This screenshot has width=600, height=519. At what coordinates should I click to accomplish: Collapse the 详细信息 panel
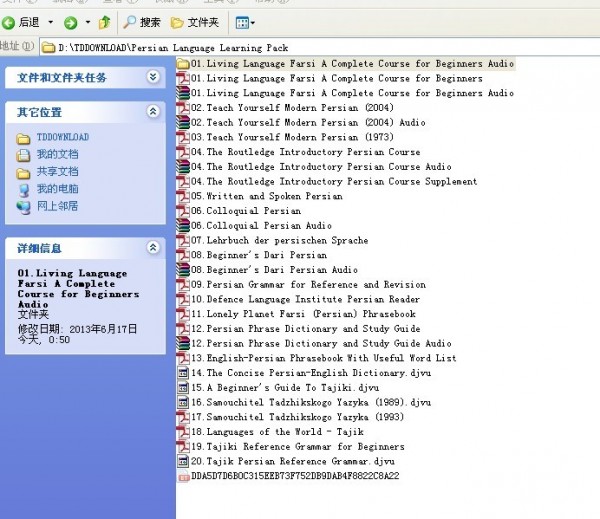coord(153,248)
